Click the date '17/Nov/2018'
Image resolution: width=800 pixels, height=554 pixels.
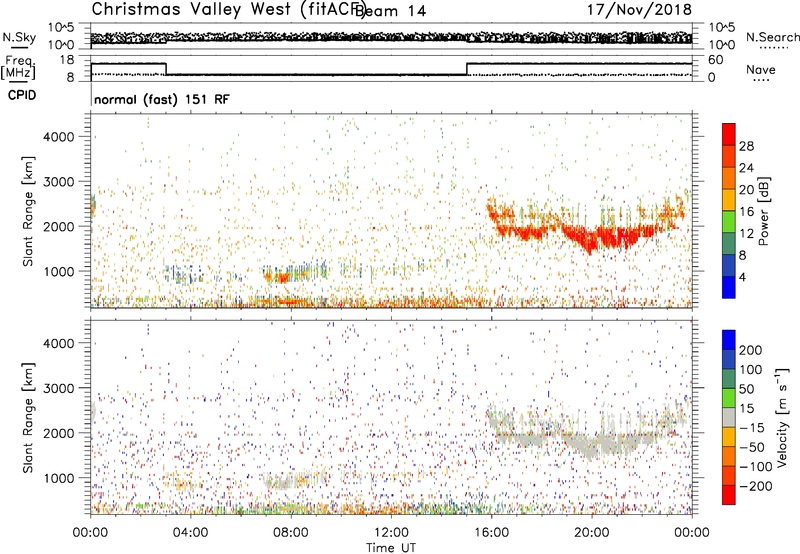tap(639, 10)
